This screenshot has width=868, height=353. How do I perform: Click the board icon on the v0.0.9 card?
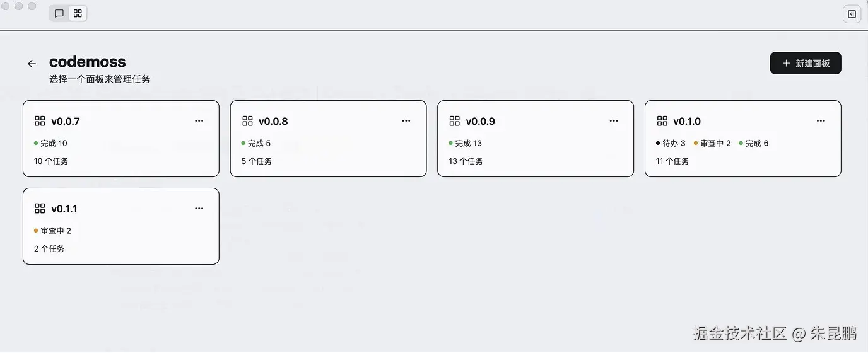454,121
